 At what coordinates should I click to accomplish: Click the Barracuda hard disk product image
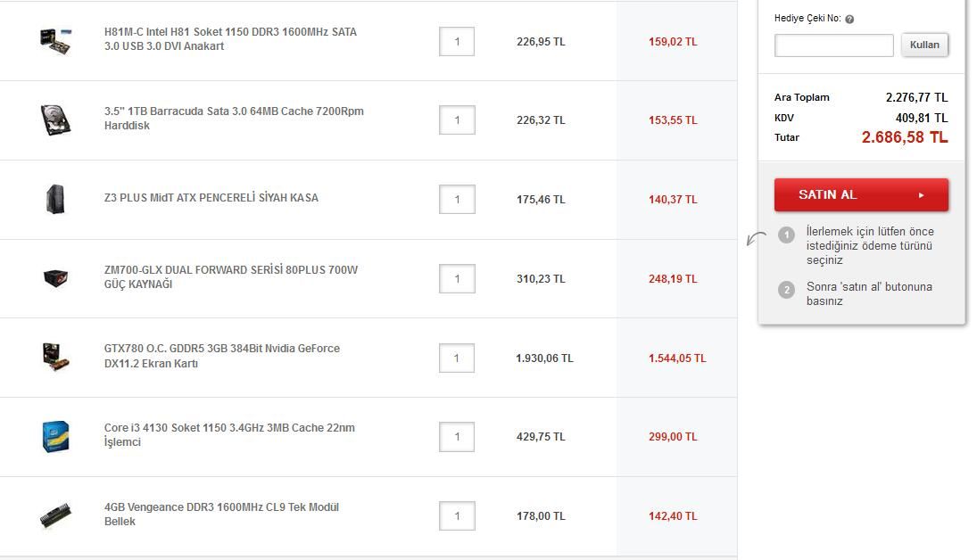pos(55,119)
